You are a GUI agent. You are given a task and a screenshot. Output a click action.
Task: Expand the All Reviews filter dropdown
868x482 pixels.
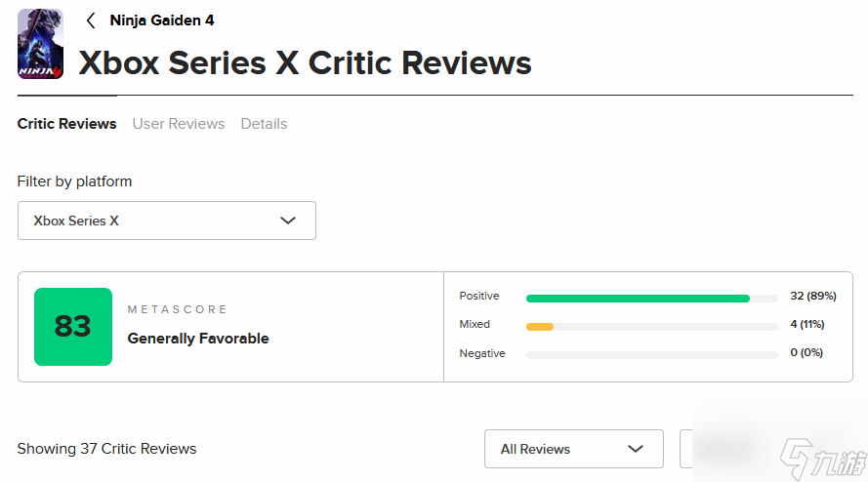[573, 449]
